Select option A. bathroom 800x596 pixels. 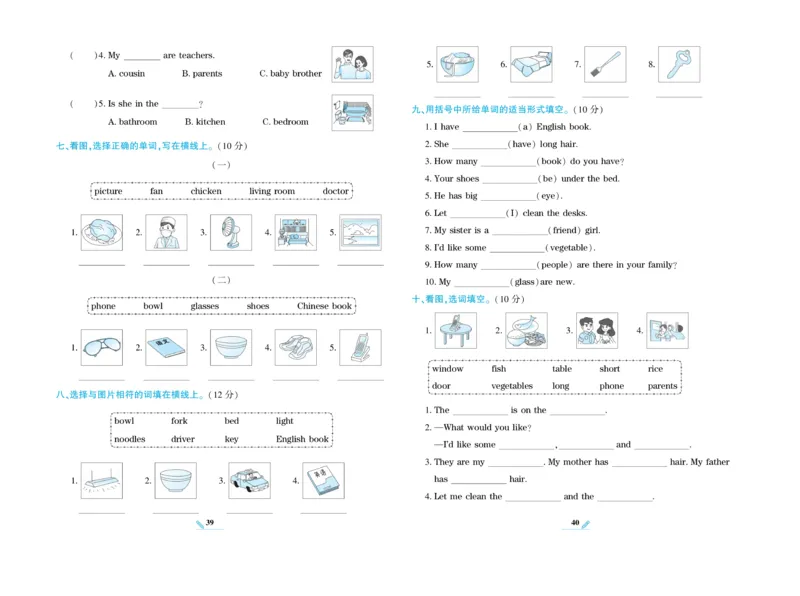[x=132, y=122]
